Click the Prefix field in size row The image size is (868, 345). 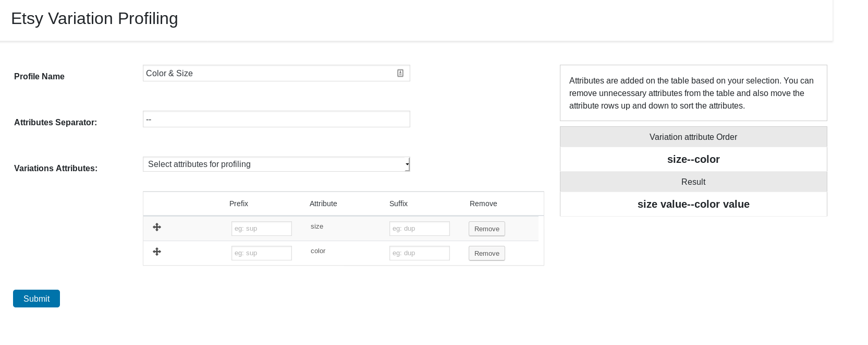coord(262,229)
